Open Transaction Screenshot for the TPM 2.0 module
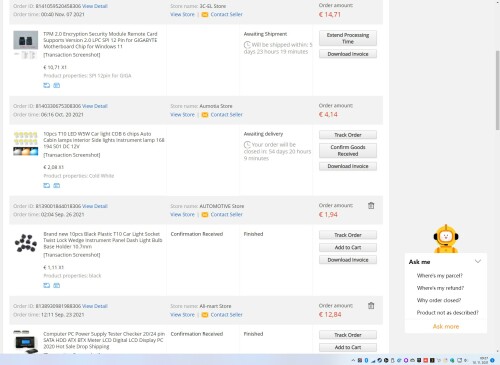500x365 pixels. (x=72, y=55)
